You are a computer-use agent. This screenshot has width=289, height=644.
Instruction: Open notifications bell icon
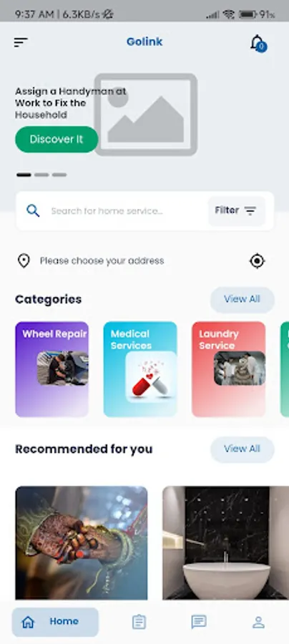(x=258, y=43)
